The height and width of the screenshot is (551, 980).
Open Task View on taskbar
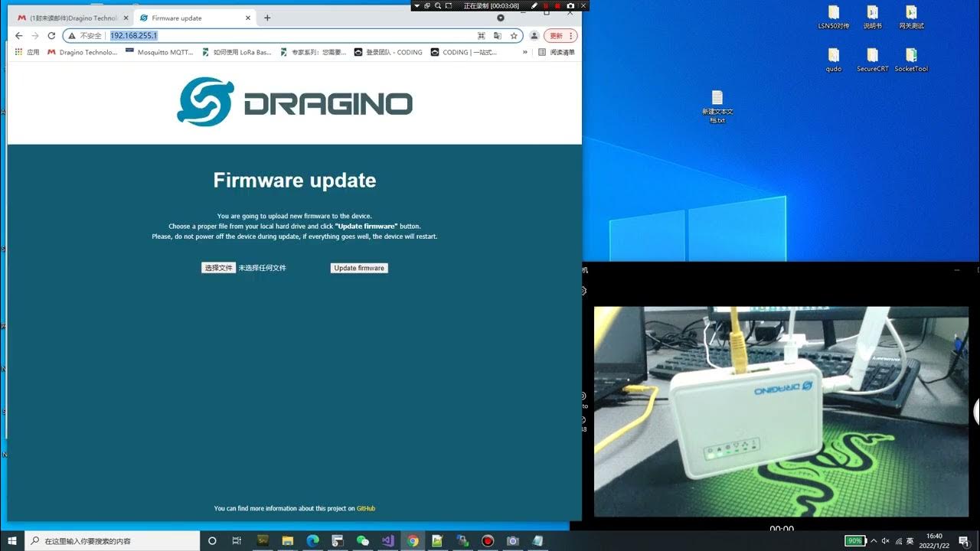(237, 540)
